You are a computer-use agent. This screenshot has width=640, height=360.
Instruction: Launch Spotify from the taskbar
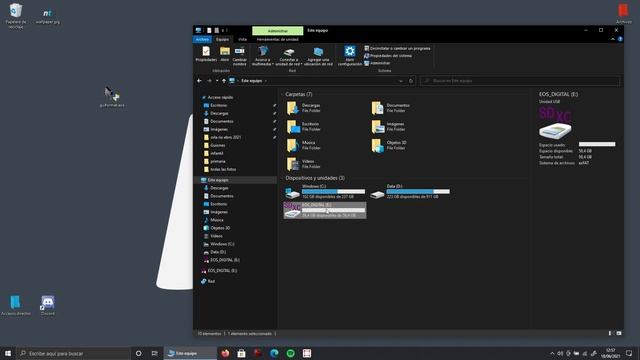(290, 353)
